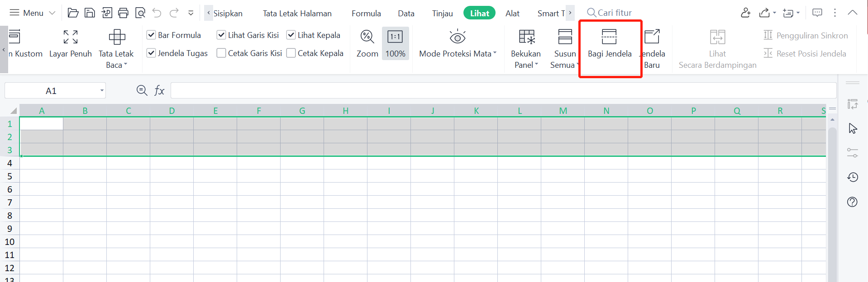Enable Cetak Garis Kisi checkbox
Screen dimensions: 868x282
tap(221, 53)
